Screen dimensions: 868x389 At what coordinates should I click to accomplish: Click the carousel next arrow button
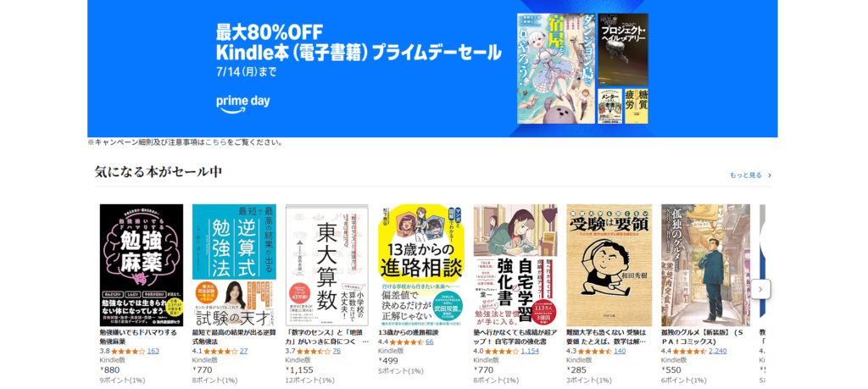760,289
